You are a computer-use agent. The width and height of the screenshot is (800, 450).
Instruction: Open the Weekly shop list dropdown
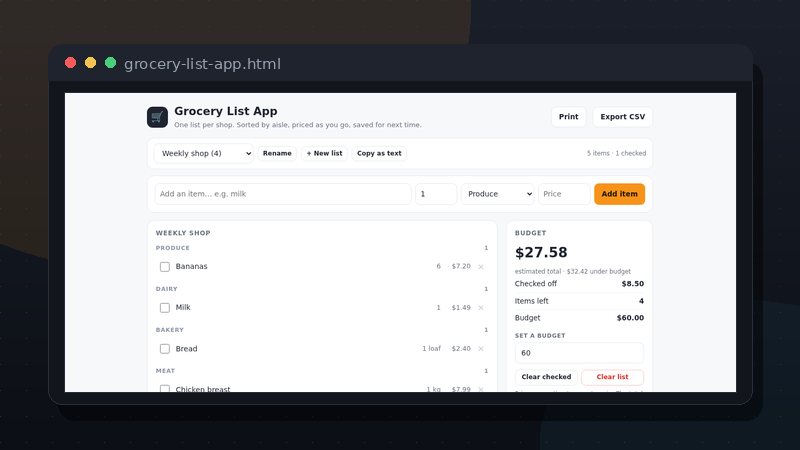[204, 153]
